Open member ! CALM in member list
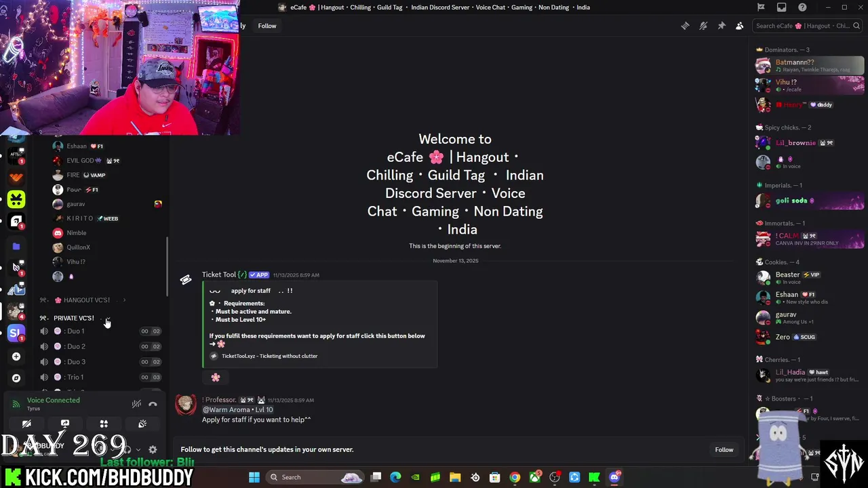This screenshot has width=868, height=488. coord(809,239)
